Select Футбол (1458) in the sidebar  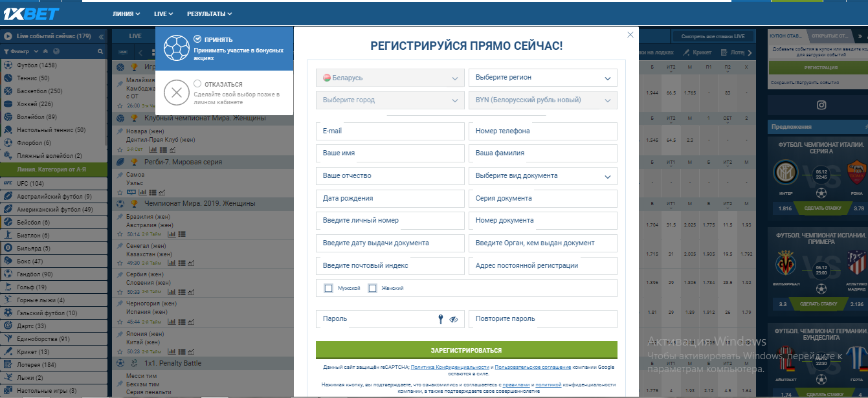point(54,65)
